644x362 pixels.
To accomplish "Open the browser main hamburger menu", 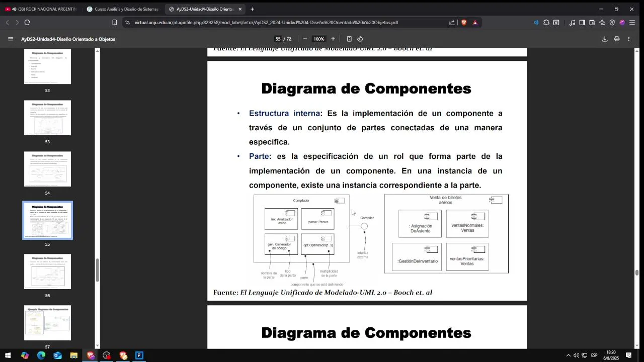I will click(x=632, y=22).
